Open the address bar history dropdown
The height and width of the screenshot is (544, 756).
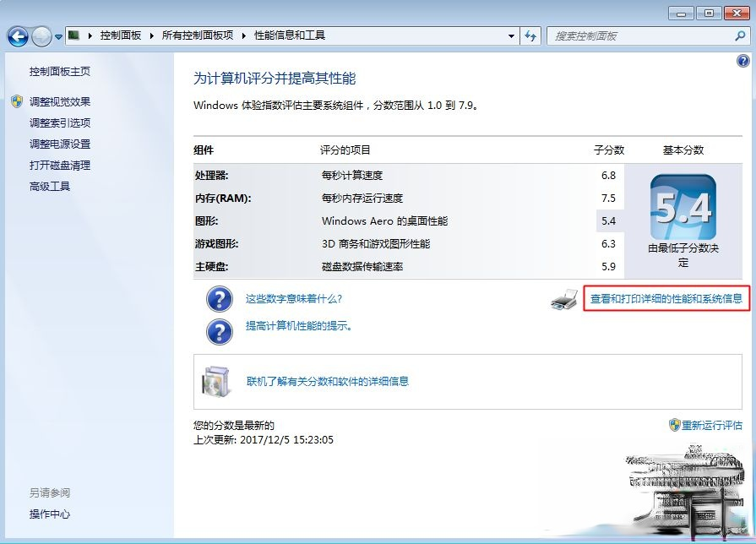click(x=510, y=35)
